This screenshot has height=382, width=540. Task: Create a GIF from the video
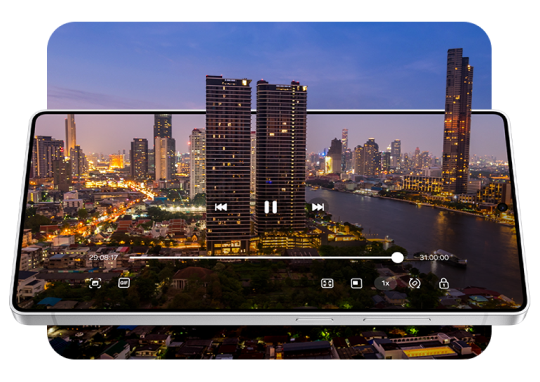124,283
